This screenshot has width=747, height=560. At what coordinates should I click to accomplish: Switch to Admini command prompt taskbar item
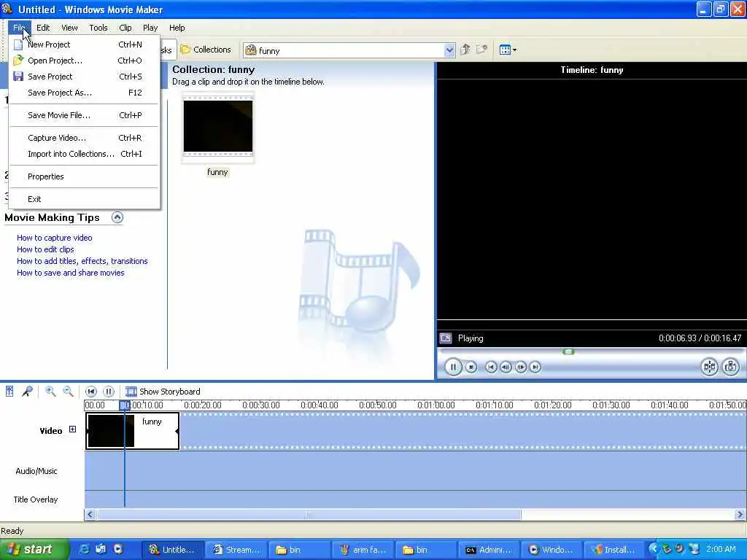[489, 550]
